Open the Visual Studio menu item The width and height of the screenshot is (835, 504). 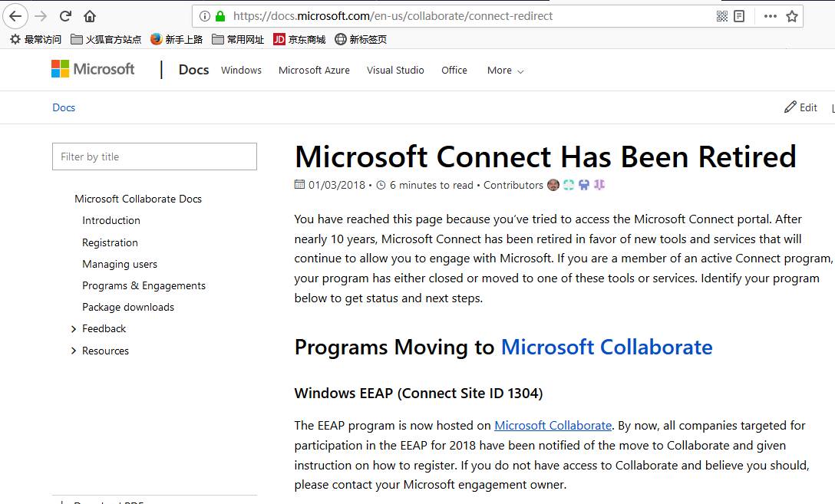pyautogui.click(x=395, y=71)
